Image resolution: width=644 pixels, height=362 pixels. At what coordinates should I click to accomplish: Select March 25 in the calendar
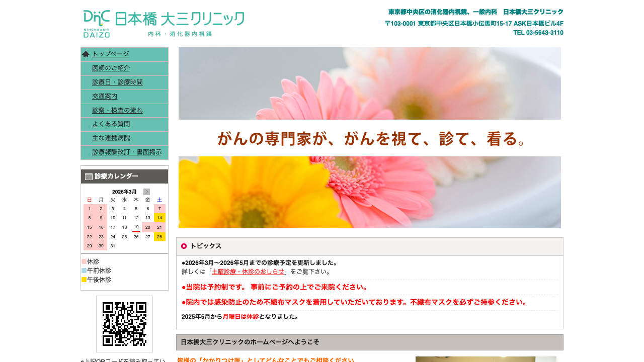tap(124, 237)
